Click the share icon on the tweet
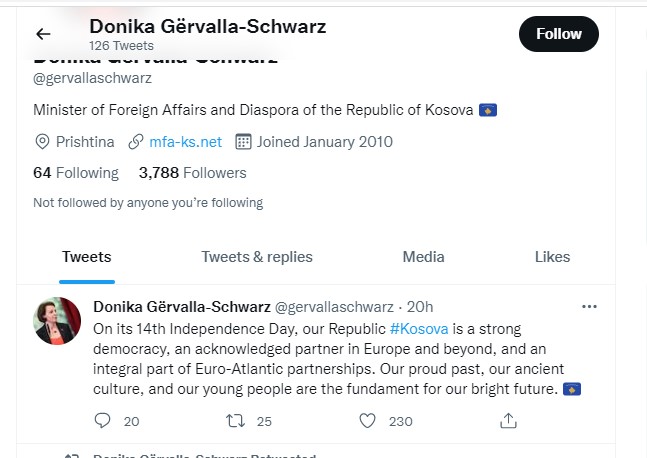 point(508,421)
